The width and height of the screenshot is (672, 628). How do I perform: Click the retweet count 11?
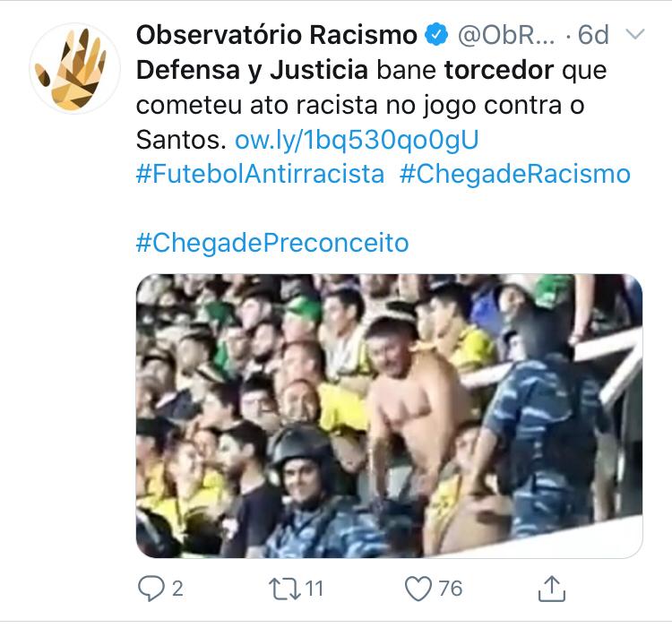[314, 589]
